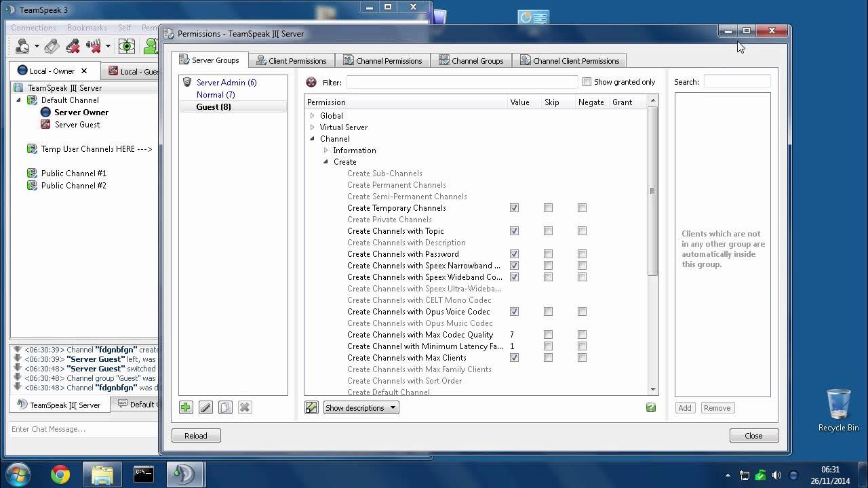
Task: Switch to Channel Groups tab
Action: coord(471,61)
